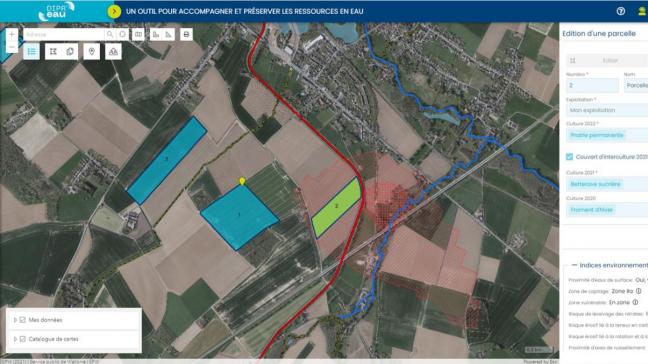This screenshot has height=364, width=648.
Task: Click the alert zones triangle tool icon
Action: pos(113,52)
